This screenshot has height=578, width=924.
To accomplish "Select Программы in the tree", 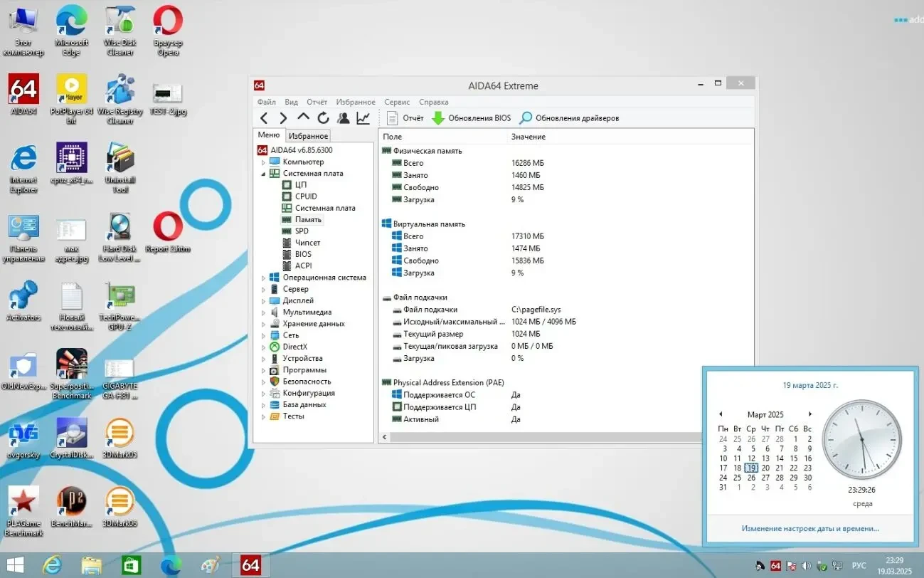I will pos(304,370).
